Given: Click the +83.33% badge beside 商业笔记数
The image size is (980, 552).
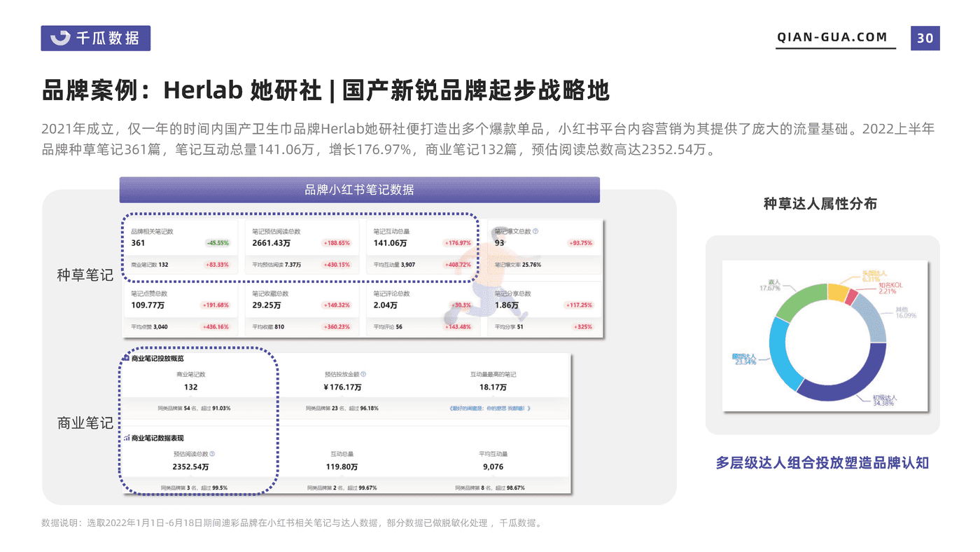Looking at the screenshot, I should coord(217,265).
